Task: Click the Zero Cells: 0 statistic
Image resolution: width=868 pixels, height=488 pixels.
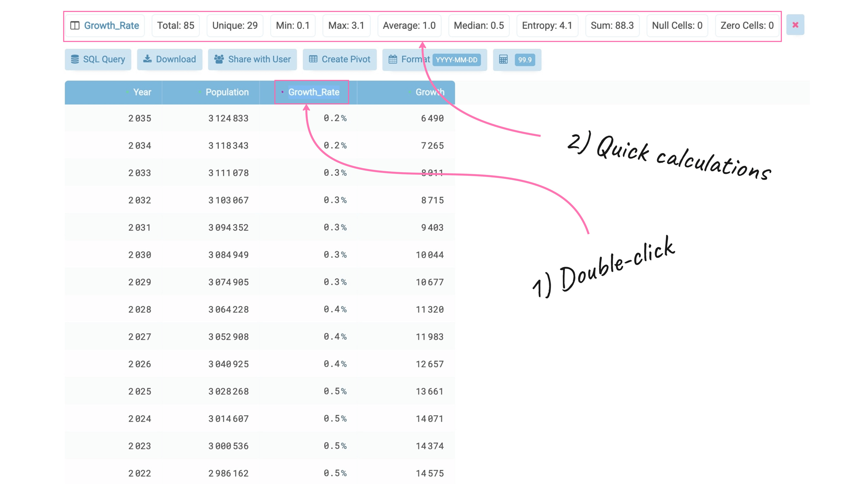Action: (x=747, y=25)
